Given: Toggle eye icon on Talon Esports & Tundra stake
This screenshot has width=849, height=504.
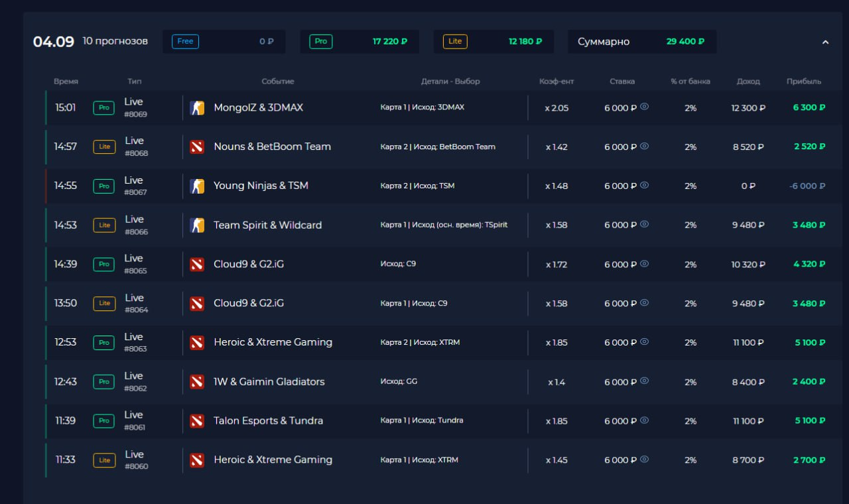Looking at the screenshot, I should coord(644,420).
